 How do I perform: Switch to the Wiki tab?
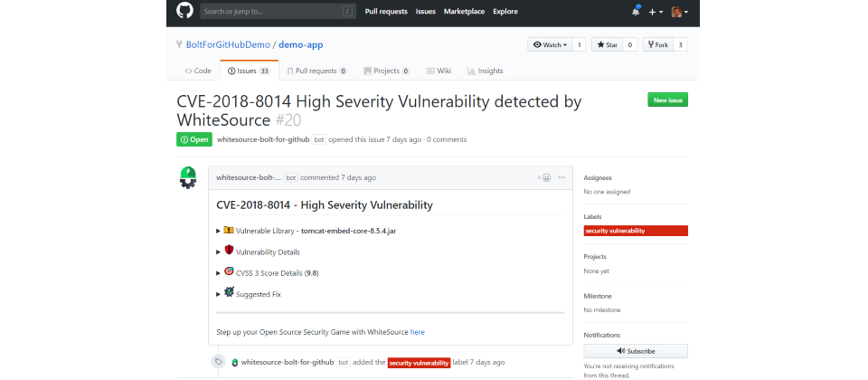tap(439, 71)
